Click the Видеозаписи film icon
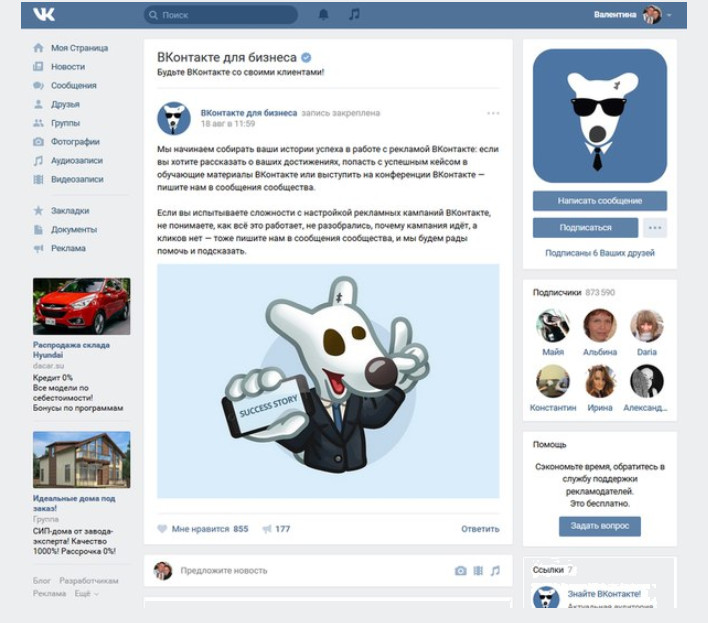This screenshot has width=708, height=623. point(38,179)
